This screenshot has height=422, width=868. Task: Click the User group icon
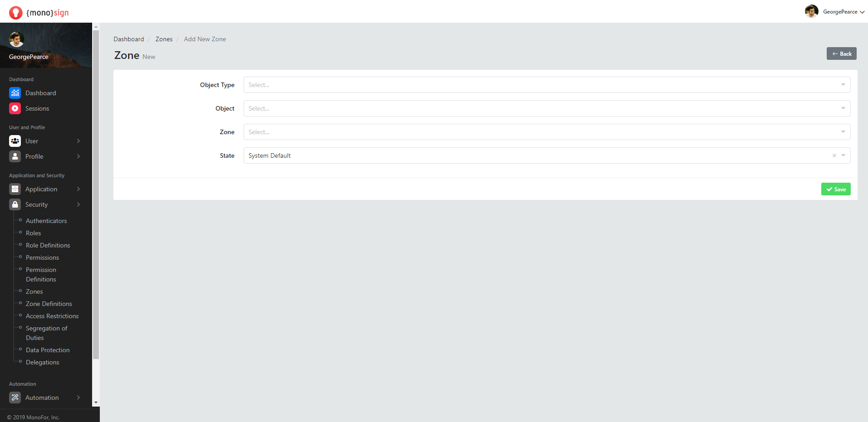point(15,141)
